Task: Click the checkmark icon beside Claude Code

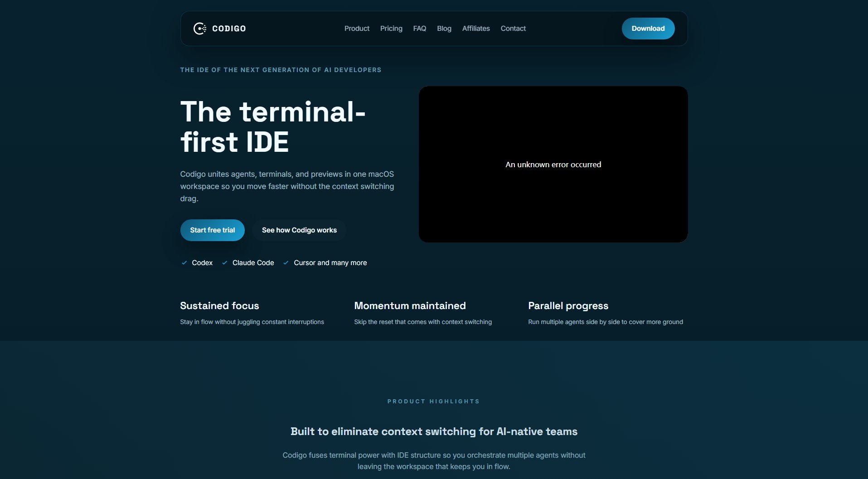Action: 224,263
